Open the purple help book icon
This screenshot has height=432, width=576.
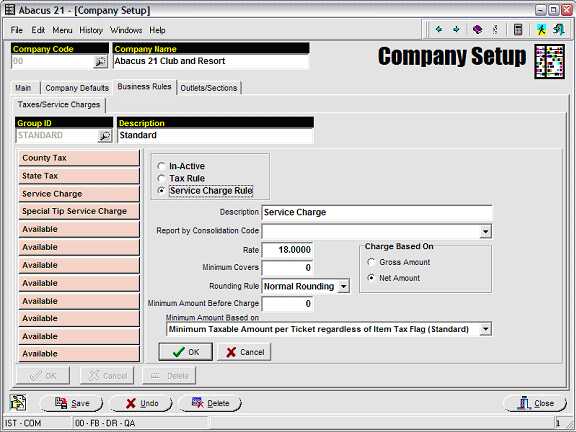[477, 29]
